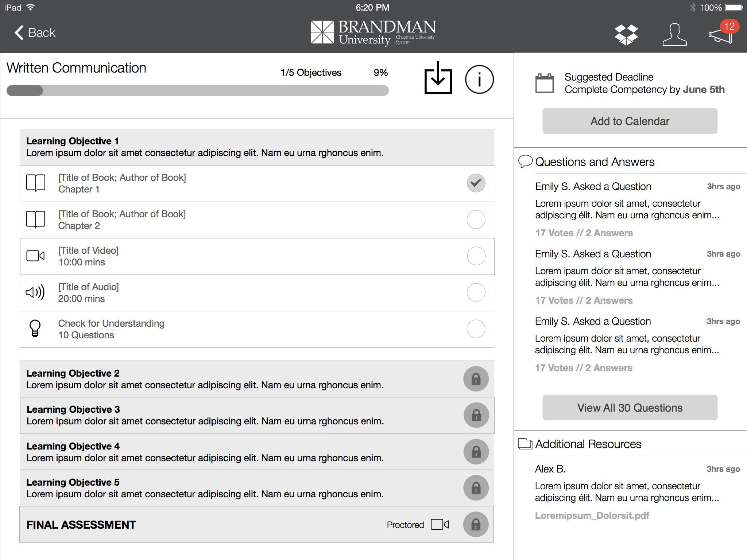The height and width of the screenshot is (560, 747).
Task: Open the Additional Resources section heading
Action: 588,444
